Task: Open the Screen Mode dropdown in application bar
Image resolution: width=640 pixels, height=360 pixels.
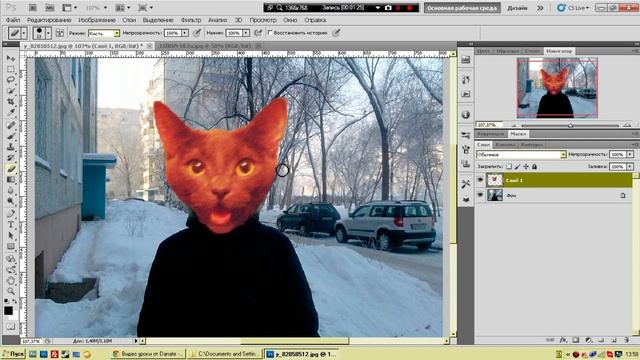Action: (145, 8)
